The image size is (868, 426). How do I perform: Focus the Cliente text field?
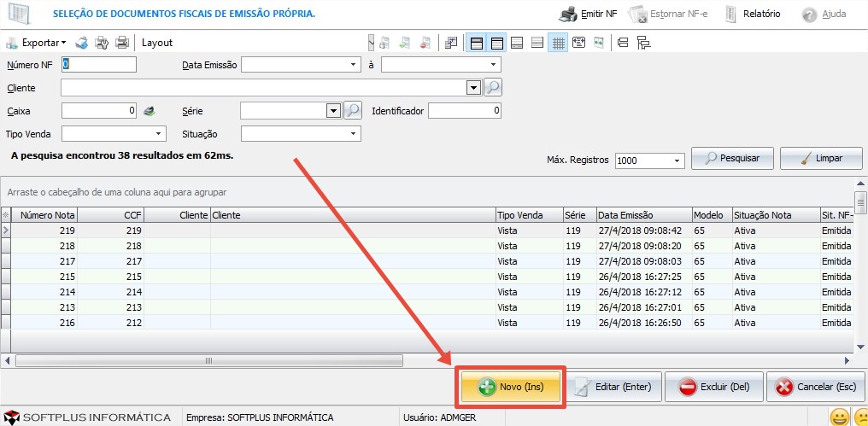(x=264, y=87)
